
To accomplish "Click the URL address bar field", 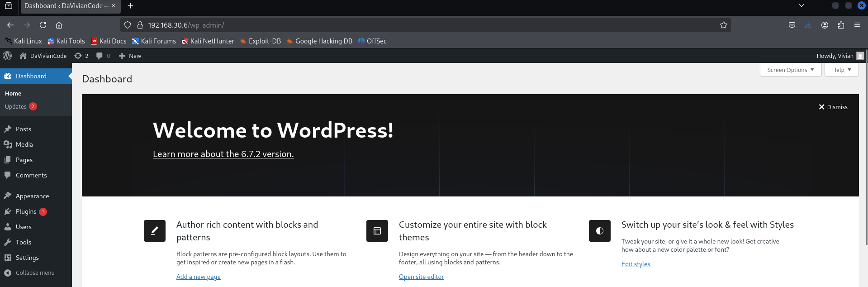I will (x=425, y=25).
